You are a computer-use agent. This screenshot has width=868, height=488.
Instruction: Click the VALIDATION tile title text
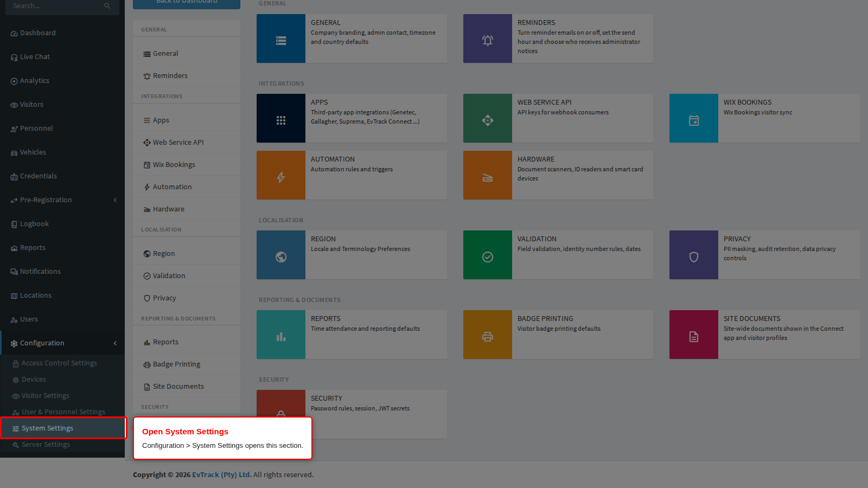click(x=537, y=239)
